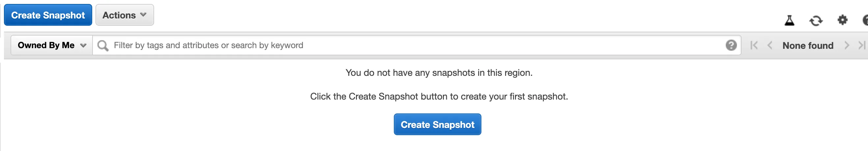
Task: Click the question mark in search bar
Action: [x=731, y=45]
